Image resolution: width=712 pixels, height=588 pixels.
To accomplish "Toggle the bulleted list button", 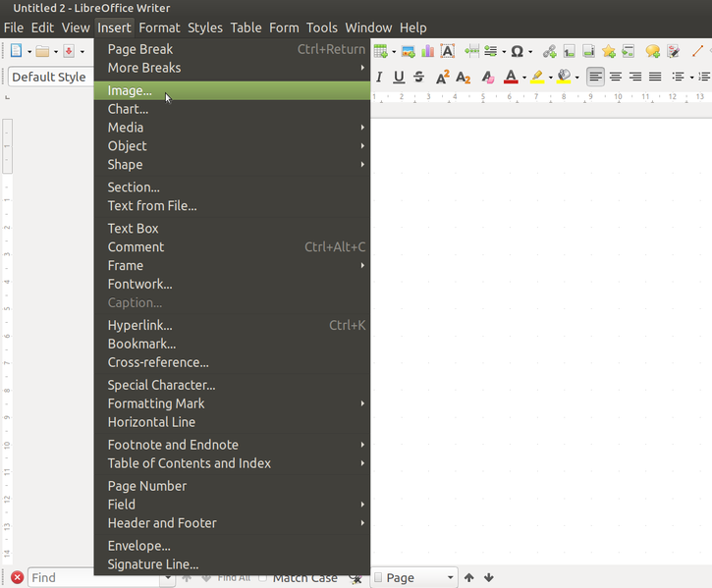I will [x=678, y=77].
